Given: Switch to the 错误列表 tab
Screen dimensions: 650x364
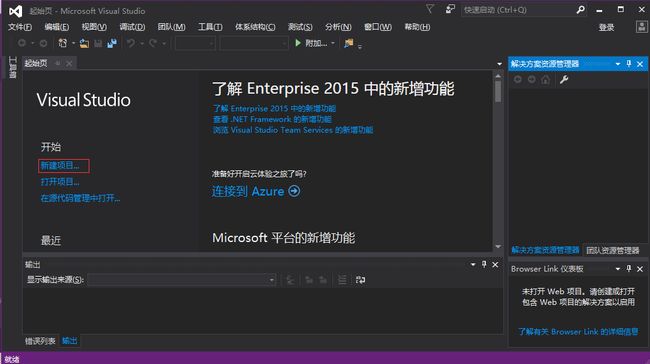Looking at the screenshot, I should 40,341.
